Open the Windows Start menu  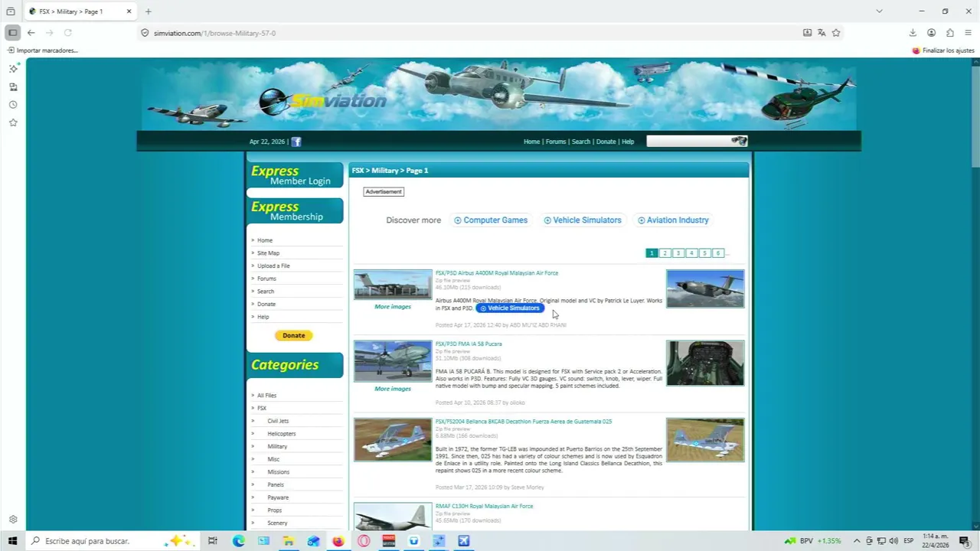click(12, 541)
